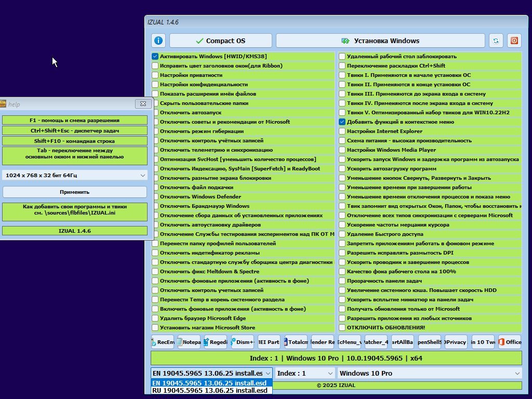
Task: Tick Отключить режим гибернации
Action: (156, 131)
